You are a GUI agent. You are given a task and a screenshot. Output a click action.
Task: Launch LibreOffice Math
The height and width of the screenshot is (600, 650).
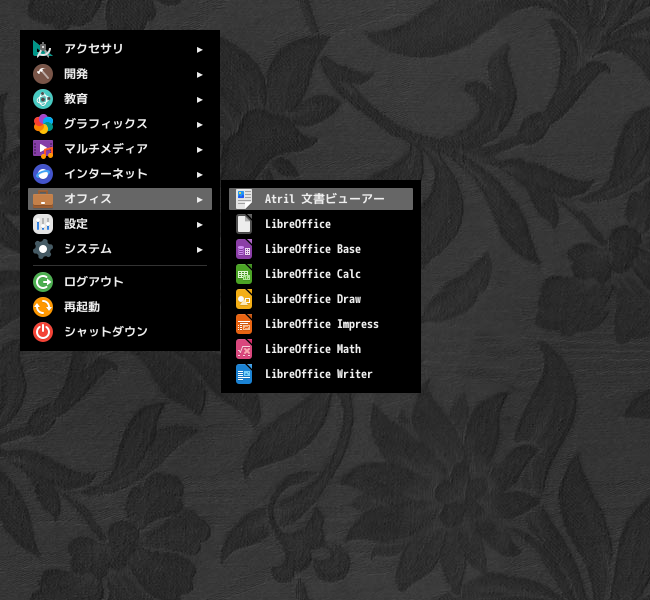321,349
